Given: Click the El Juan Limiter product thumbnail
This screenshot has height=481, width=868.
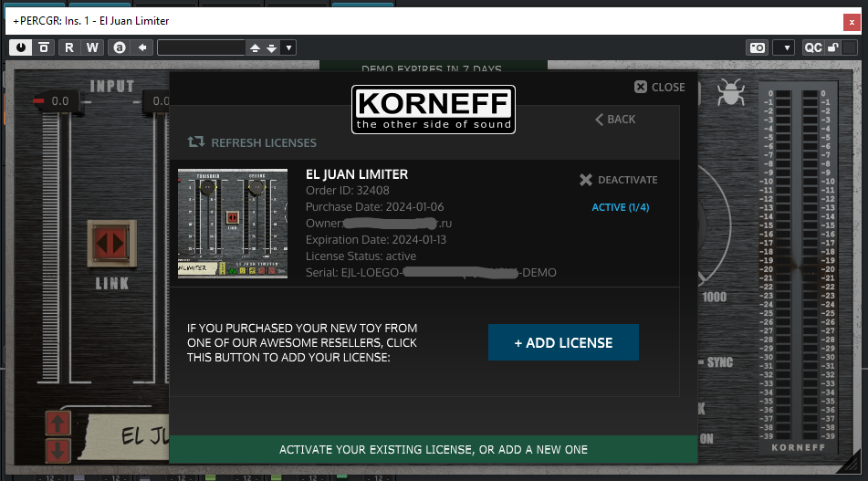Looking at the screenshot, I should (x=233, y=224).
